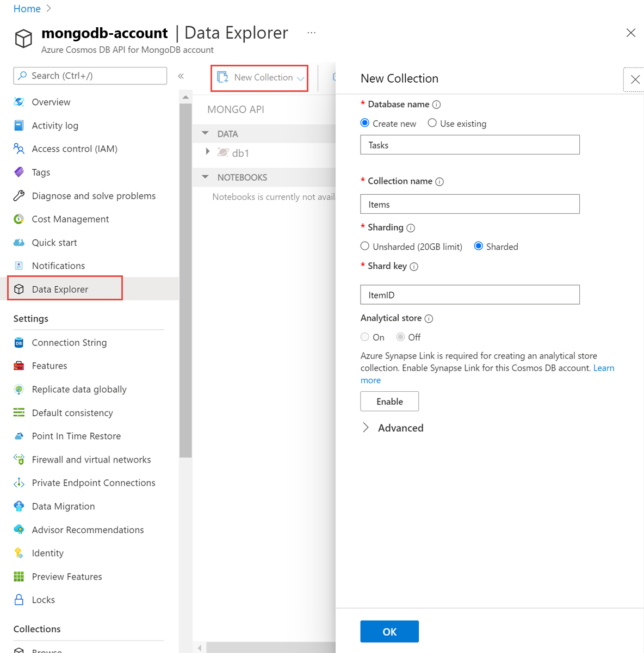644x653 pixels.
Task: Click the Replicate data globally icon
Action: tap(19, 389)
